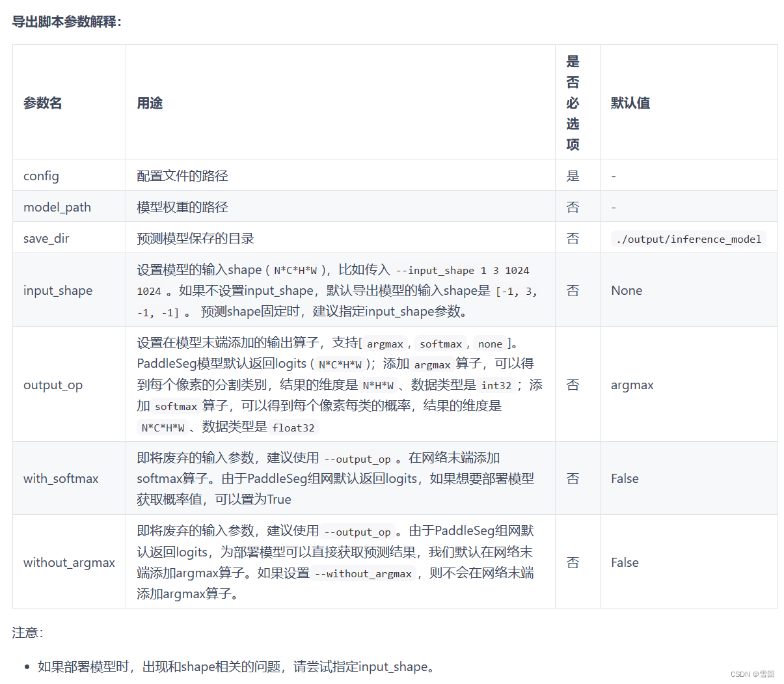This screenshot has width=784, height=684.
Task: Click the 默认值 column header
Action: pyautogui.click(x=629, y=103)
